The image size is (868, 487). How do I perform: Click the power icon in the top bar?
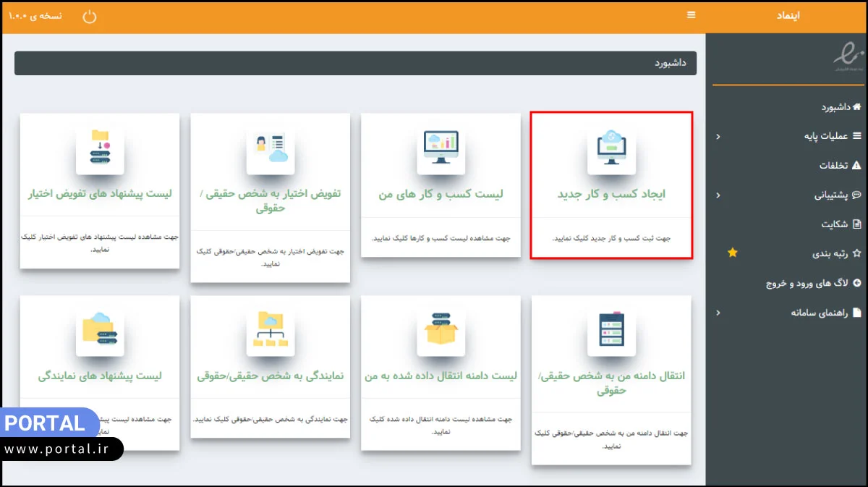pyautogui.click(x=89, y=14)
